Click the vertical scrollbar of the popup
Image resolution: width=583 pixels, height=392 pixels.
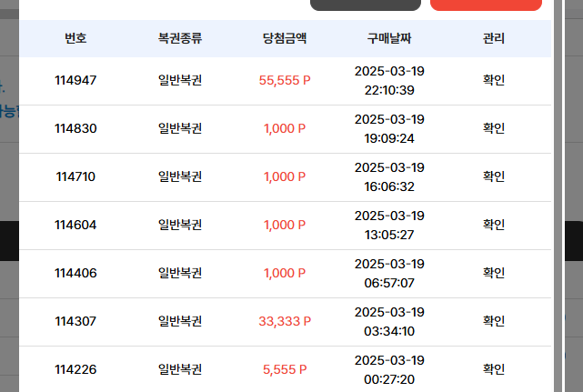click(558, 196)
